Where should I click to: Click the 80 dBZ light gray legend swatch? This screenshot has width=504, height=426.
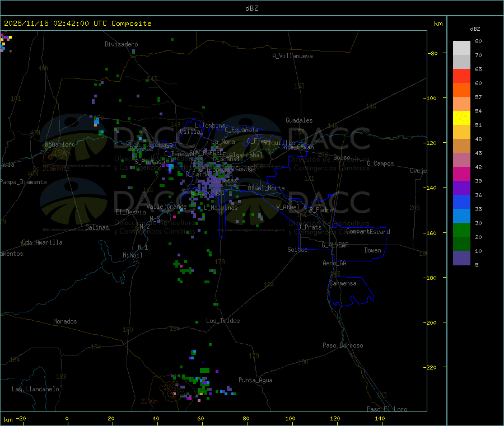[x=461, y=48]
